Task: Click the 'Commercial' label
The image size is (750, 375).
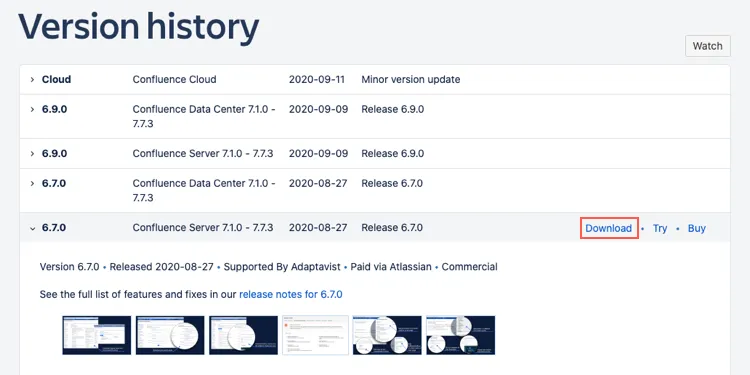Action: tap(469, 266)
